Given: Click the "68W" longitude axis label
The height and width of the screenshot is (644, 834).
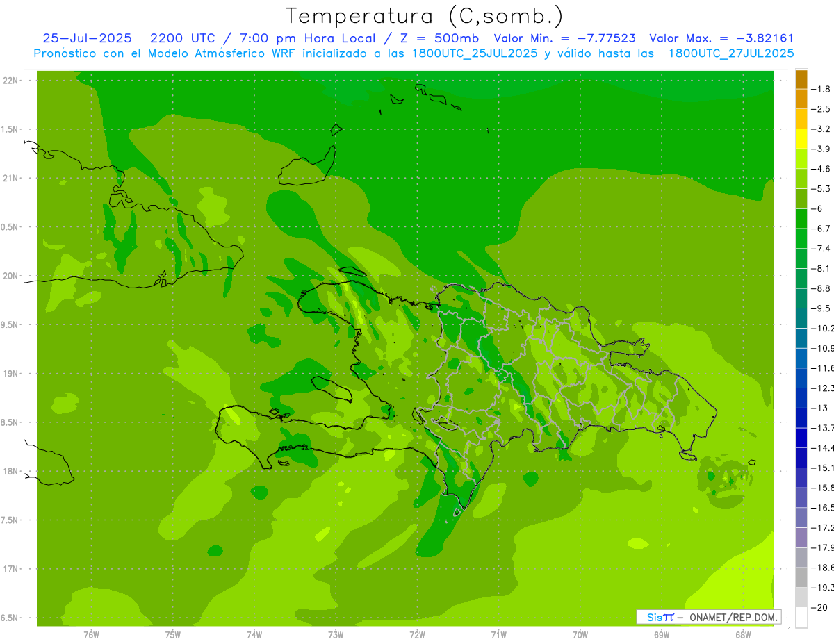Looking at the screenshot, I should [743, 634].
